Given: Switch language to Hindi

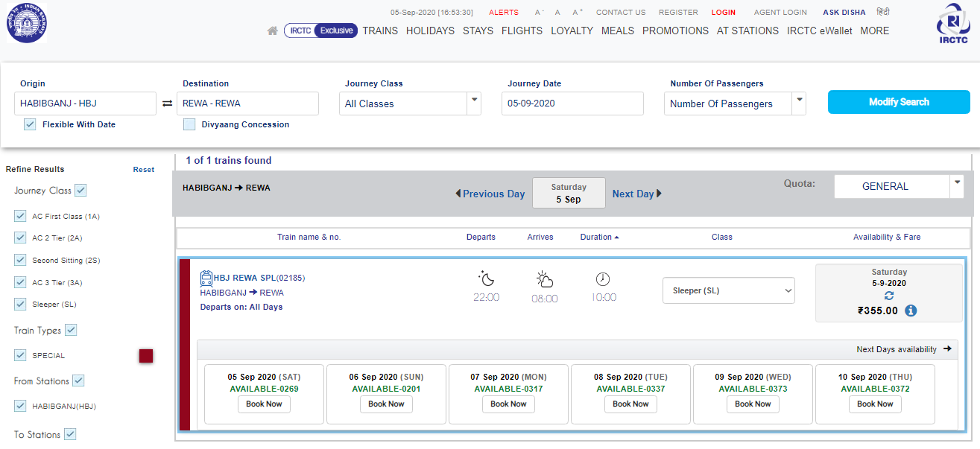Looking at the screenshot, I should pyautogui.click(x=883, y=12).
